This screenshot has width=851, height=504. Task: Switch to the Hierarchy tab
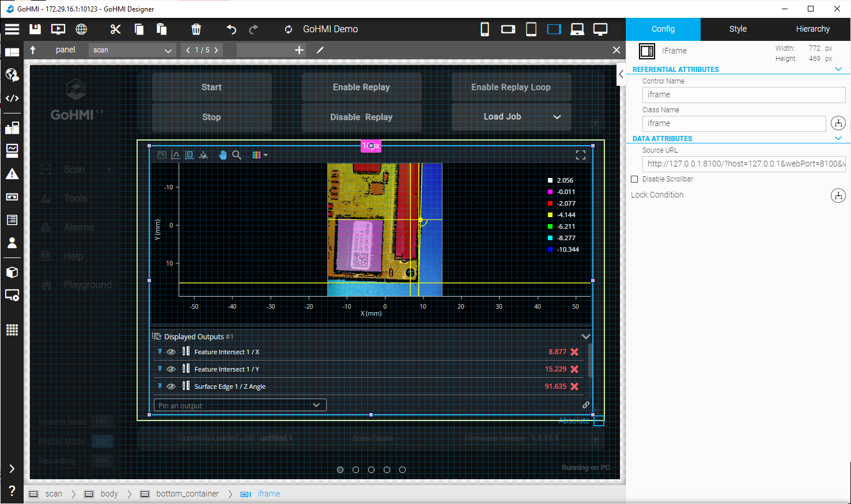coord(812,29)
